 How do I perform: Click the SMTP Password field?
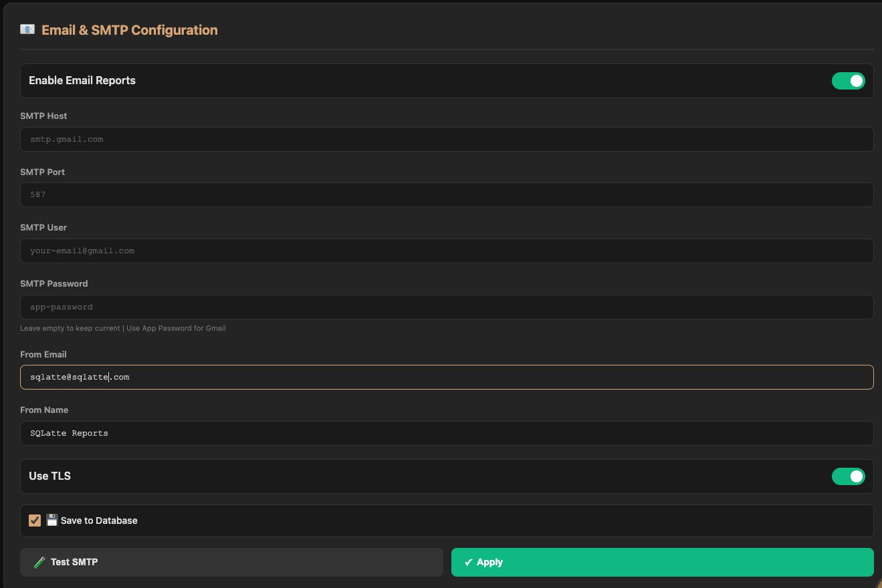pos(447,307)
